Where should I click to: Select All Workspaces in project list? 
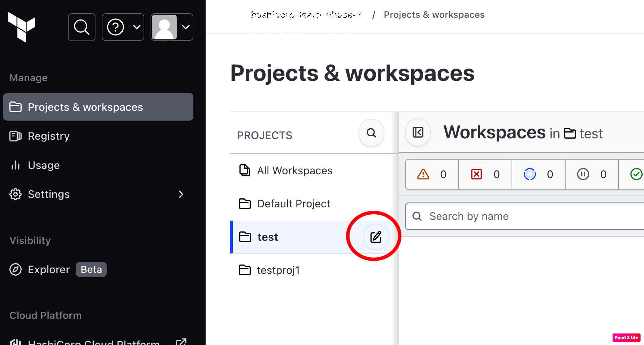tap(294, 171)
